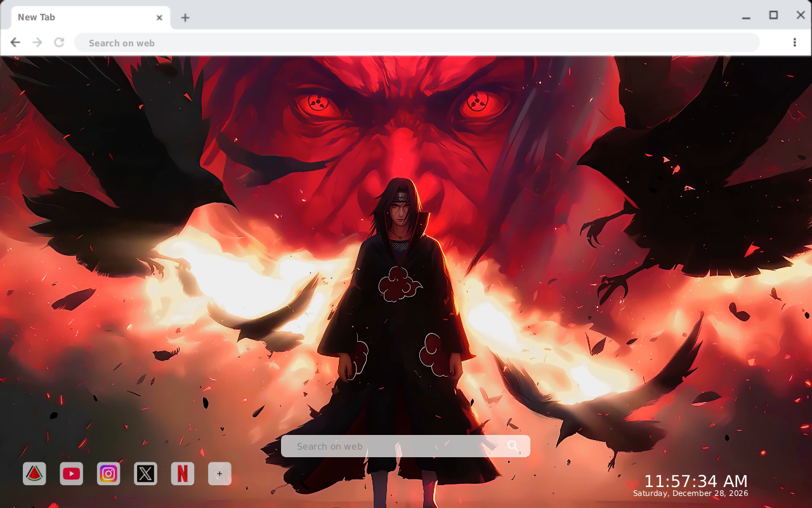Click the 11:57:34 AM clock

tap(696, 481)
